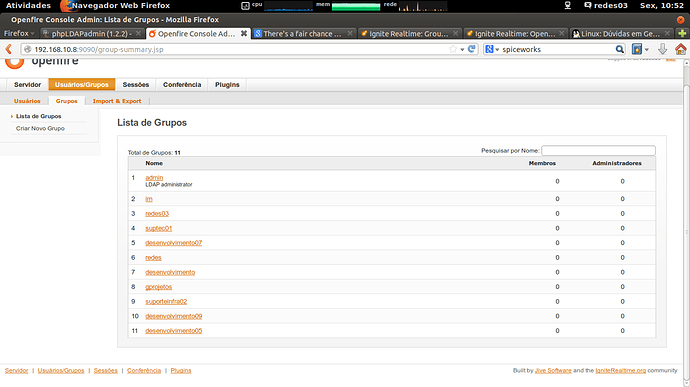Click the bookmarks toolbar icon beside search box
Viewport: 690px width, 387px height.
click(x=637, y=49)
